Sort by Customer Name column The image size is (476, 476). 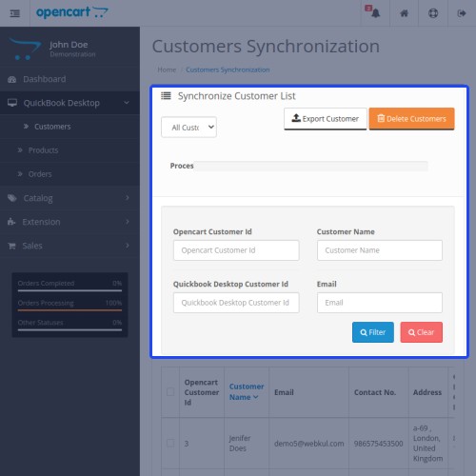(x=247, y=392)
